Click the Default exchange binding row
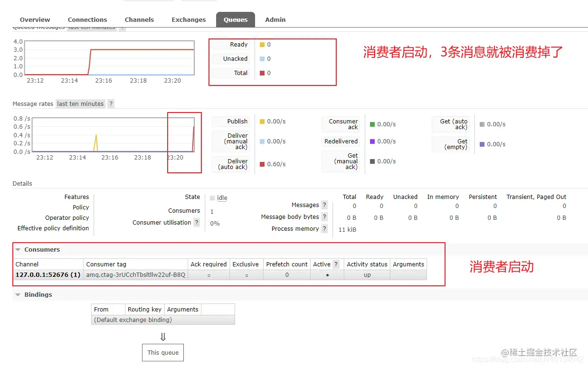The image size is (588, 368). (163, 320)
